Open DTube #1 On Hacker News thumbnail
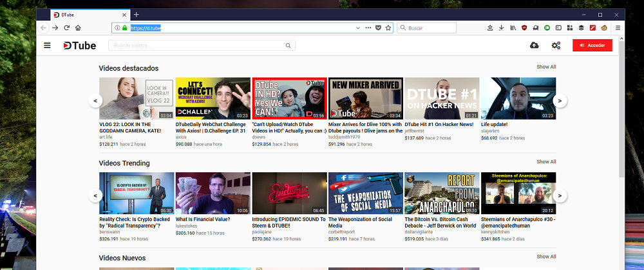The height and width of the screenshot is (270, 644). coord(442,98)
